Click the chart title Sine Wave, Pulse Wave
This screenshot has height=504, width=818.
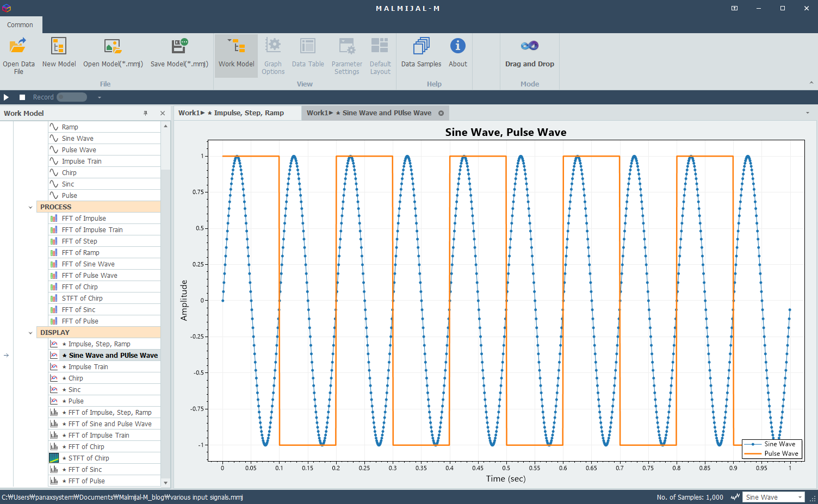click(506, 132)
